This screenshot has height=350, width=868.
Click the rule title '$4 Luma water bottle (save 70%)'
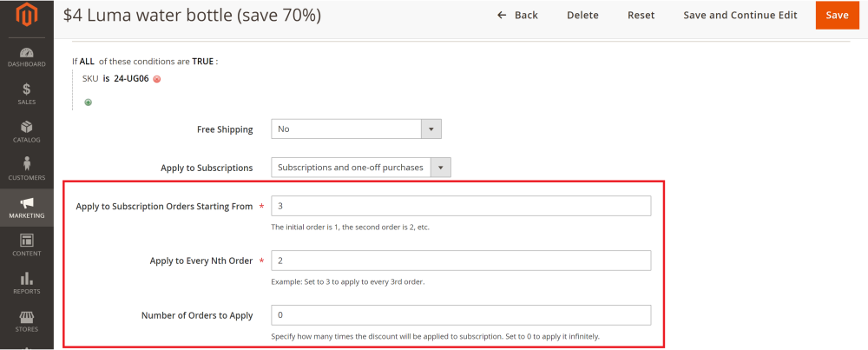(192, 16)
